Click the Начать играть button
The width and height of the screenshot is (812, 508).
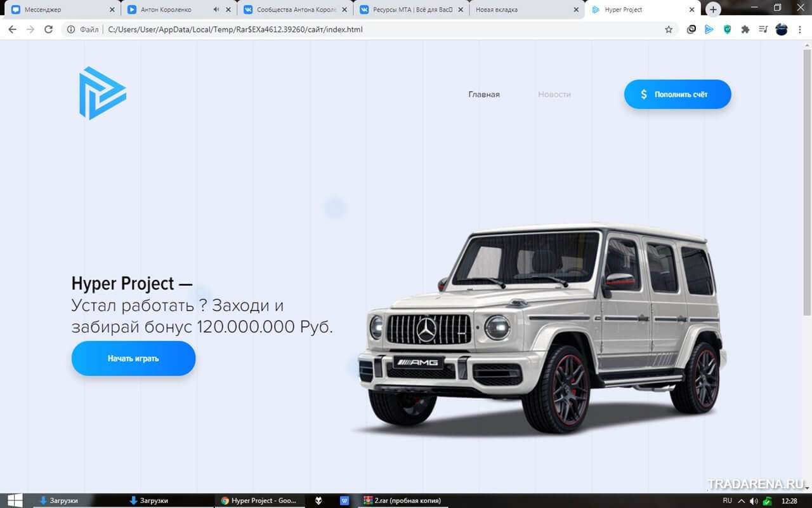point(133,358)
